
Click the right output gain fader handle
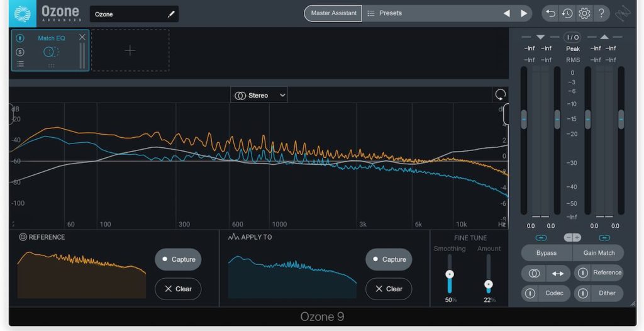click(x=621, y=120)
